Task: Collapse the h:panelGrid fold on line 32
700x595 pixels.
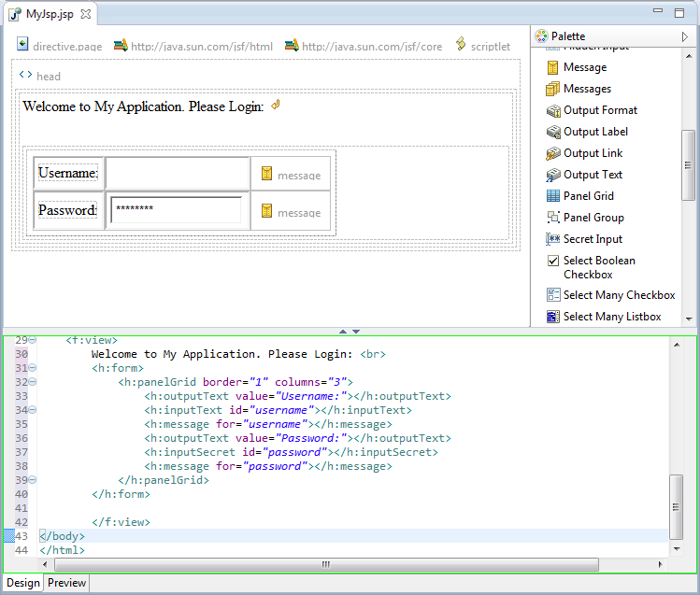Action: pos(33,382)
